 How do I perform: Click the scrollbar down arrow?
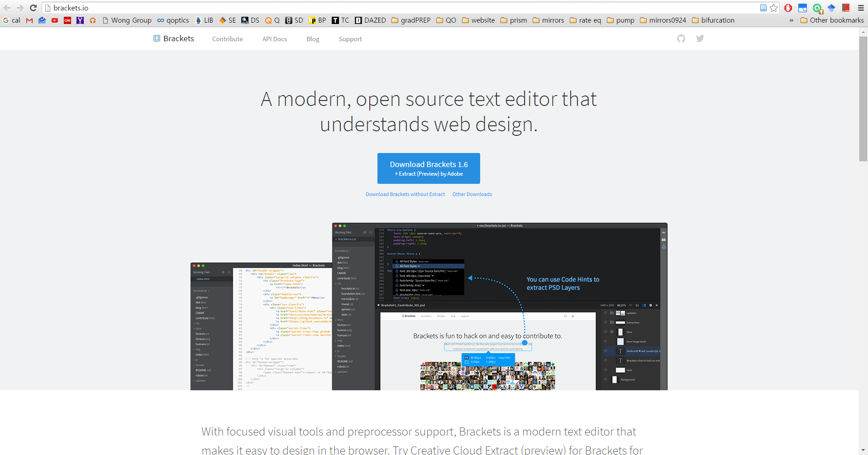coord(863,450)
